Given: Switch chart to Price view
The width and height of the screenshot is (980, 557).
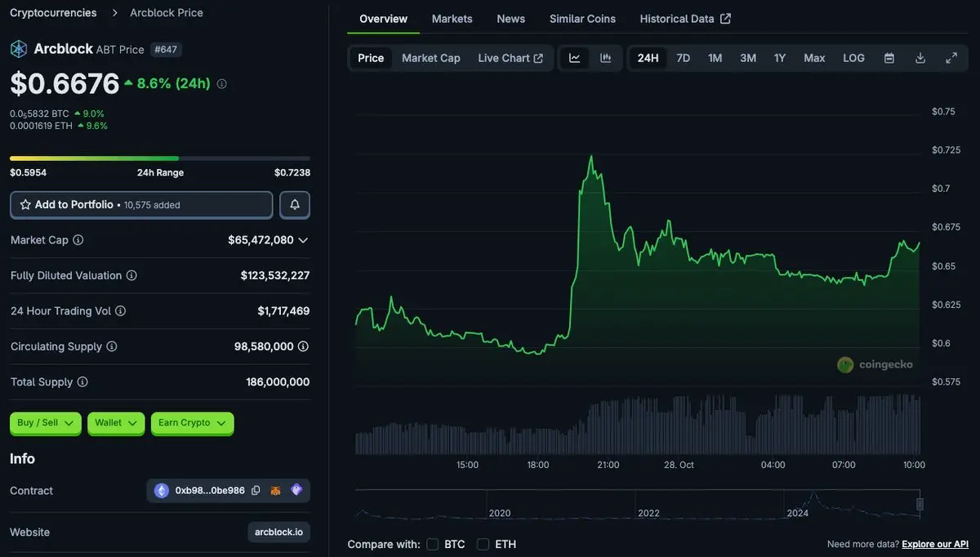Looking at the screenshot, I should click(x=371, y=58).
